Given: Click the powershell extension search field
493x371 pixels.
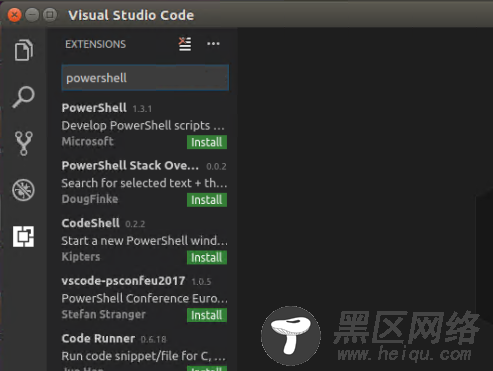Looking at the screenshot, I should pos(145,78).
